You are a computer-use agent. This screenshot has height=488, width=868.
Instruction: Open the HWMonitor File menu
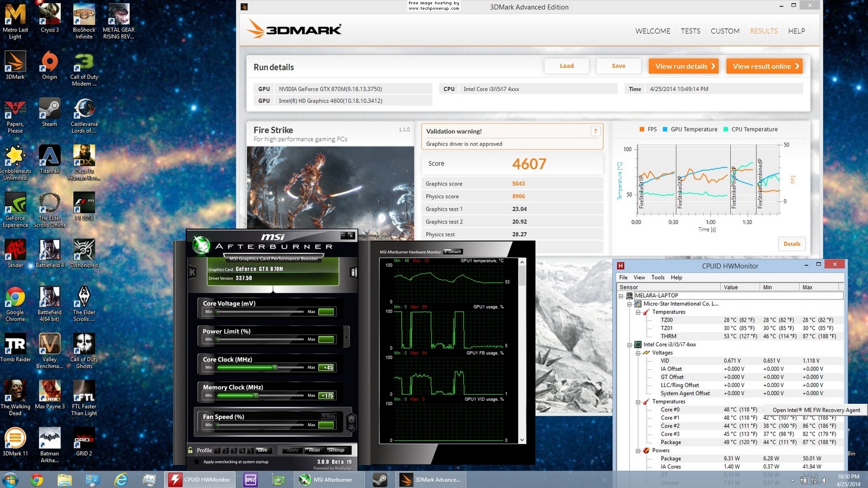623,277
